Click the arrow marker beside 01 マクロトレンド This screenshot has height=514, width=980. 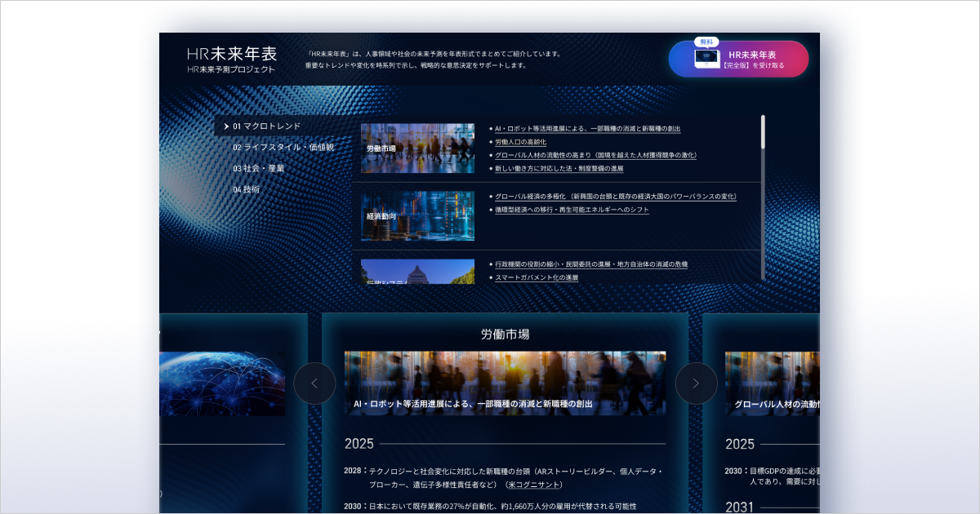[226, 126]
